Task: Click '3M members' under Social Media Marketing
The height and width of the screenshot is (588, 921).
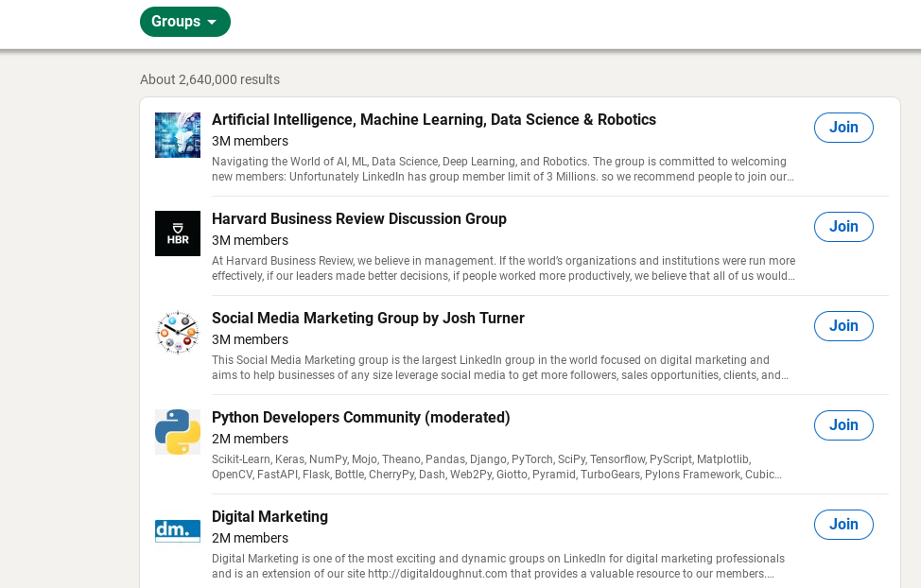Action: (250, 339)
